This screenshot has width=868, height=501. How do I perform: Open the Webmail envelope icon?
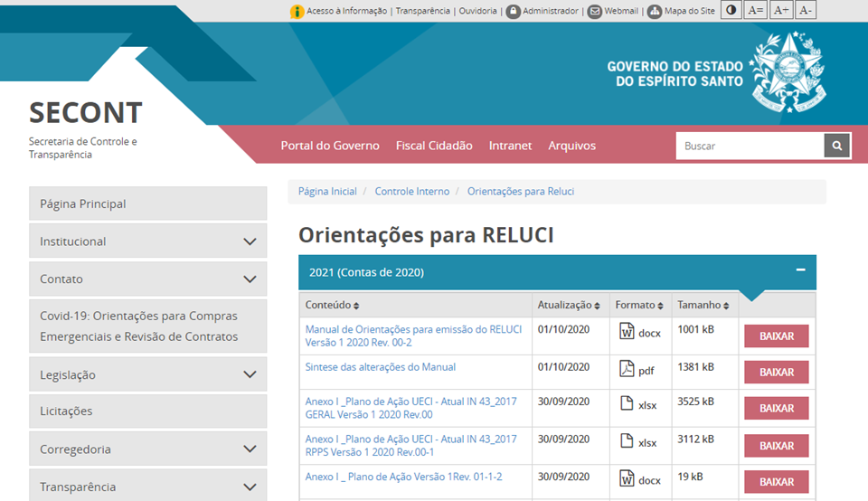point(594,12)
